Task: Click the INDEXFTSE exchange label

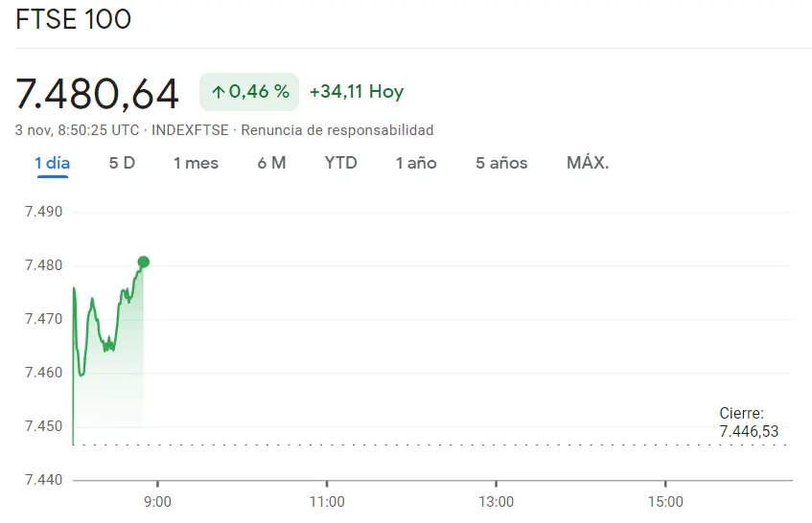Action: (190, 130)
